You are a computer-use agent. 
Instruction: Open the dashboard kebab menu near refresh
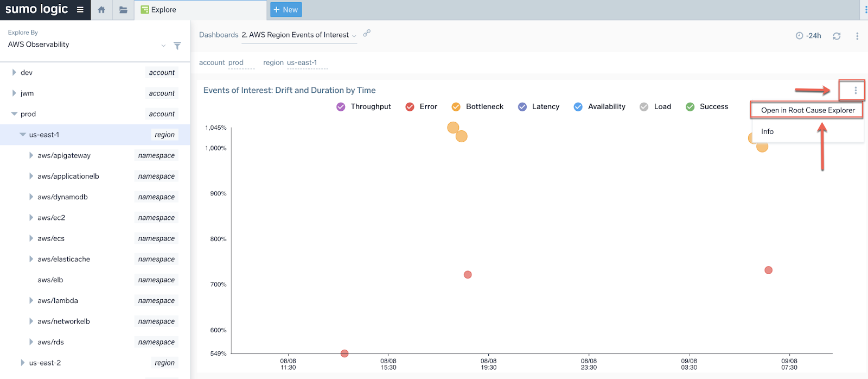(857, 36)
